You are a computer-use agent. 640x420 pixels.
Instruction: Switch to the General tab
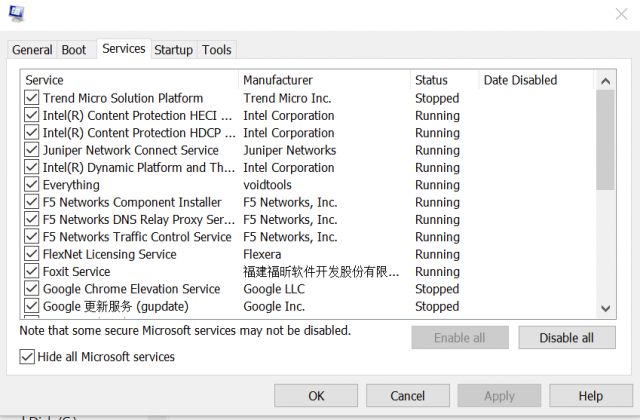click(x=32, y=50)
